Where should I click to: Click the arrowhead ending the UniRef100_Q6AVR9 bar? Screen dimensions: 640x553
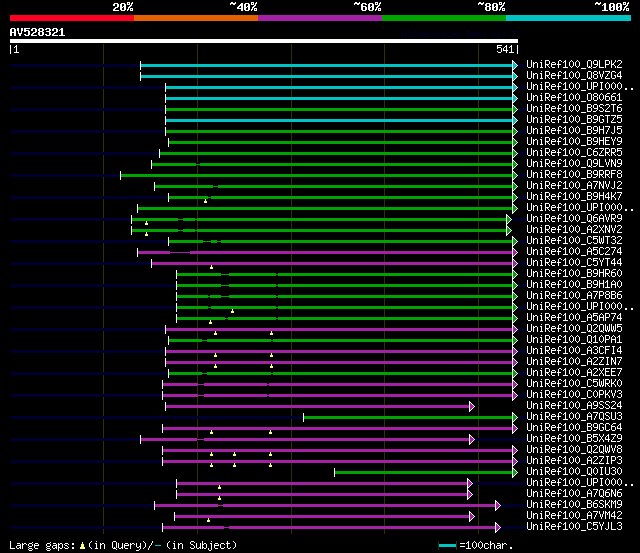click(509, 219)
